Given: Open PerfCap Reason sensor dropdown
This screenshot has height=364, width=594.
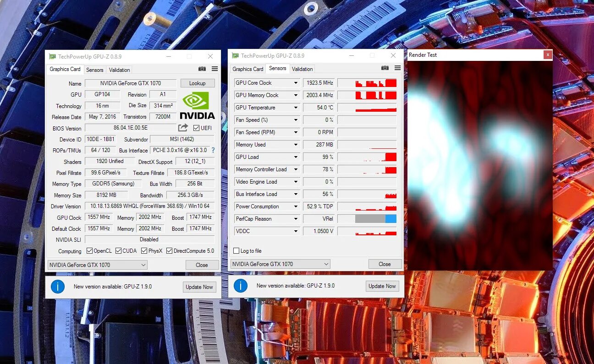Looking at the screenshot, I should [x=296, y=219].
